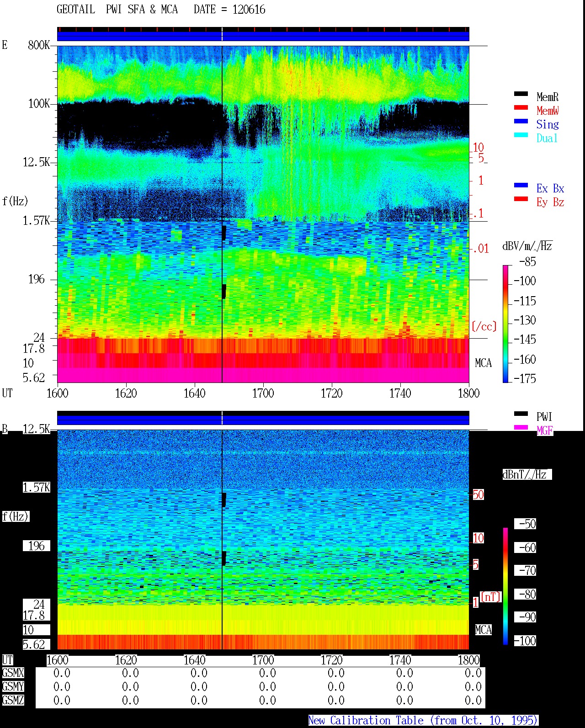Image resolution: width=585 pixels, height=728 pixels.
Task: Click the GSMY row label
Action: click(13, 686)
